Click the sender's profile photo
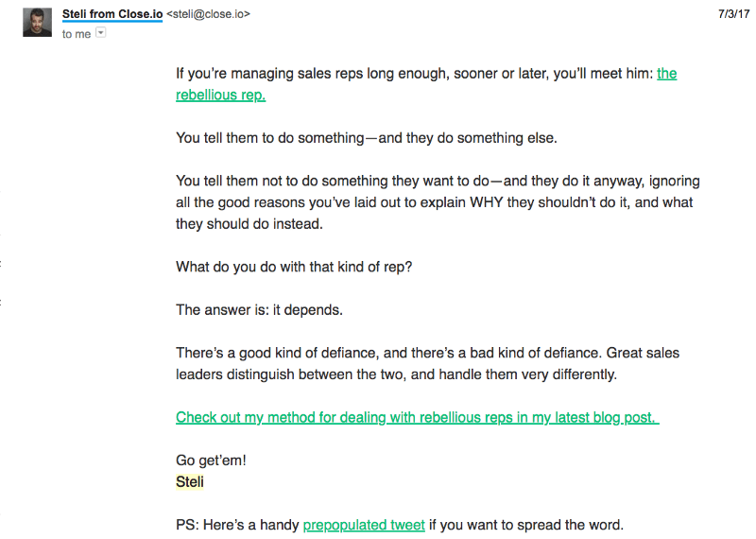The height and width of the screenshot is (539, 756). (x=37, y=22)
